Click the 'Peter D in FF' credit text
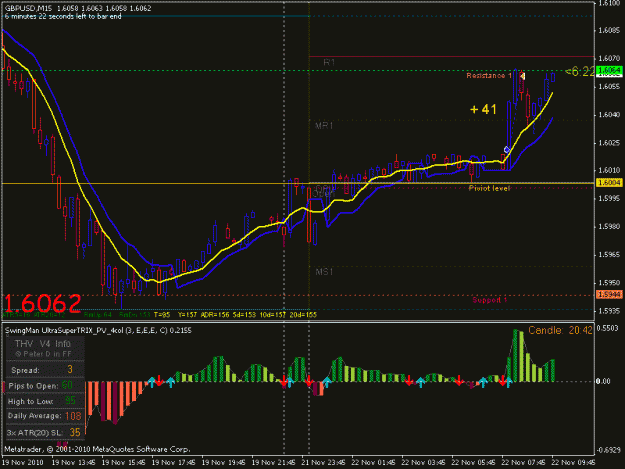 (43, 354)
